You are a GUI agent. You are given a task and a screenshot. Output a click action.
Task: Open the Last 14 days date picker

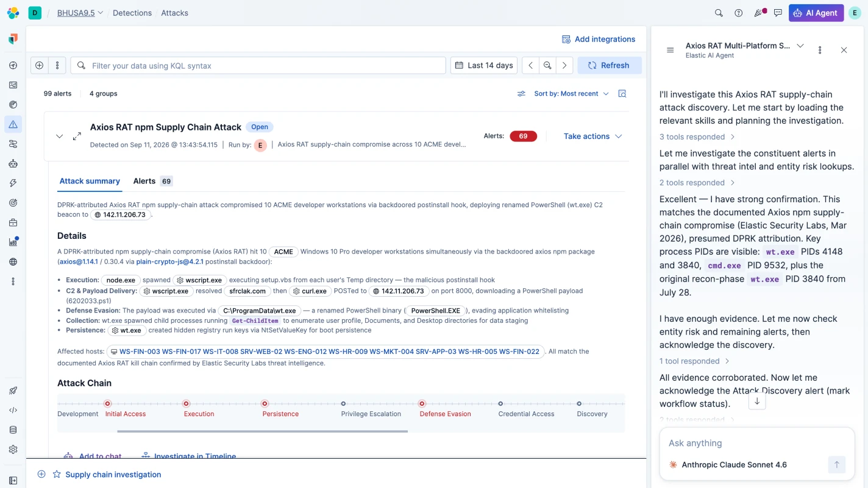pyautogui.click(x=484, y=65)
